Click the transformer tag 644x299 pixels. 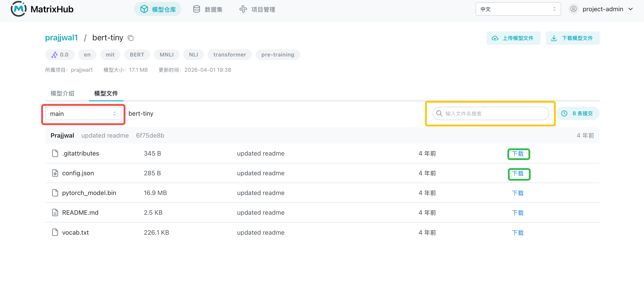tap(230, 54)
